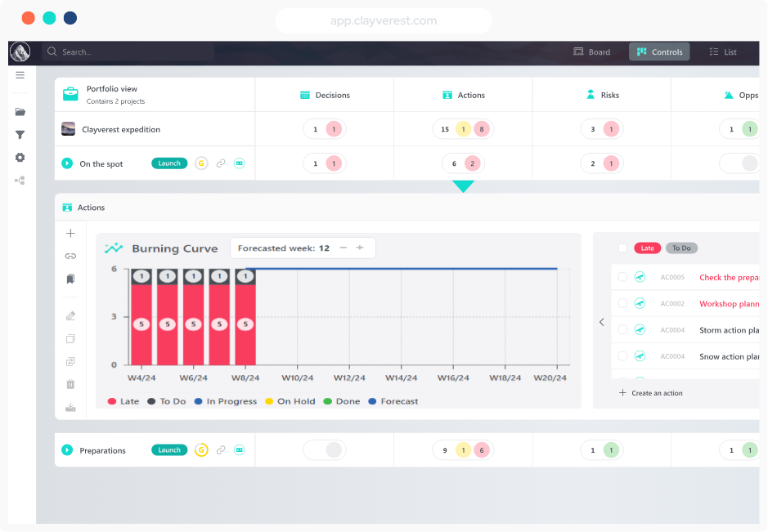Collapse the action list with left chevron
The image size is (768, 532).
[x=602, y=322]
